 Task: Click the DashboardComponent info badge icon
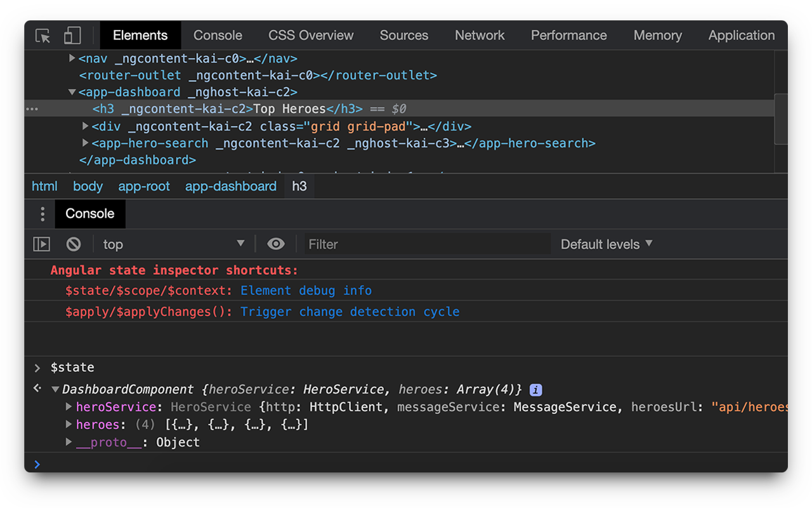[536, 390]
